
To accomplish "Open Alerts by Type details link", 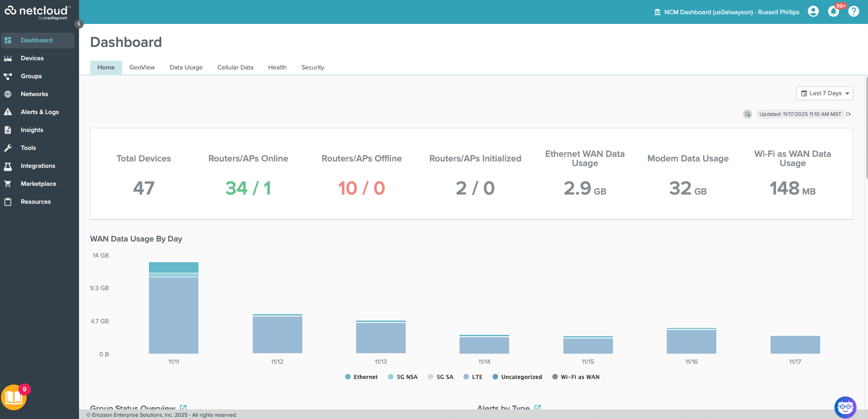I will 538,408.
